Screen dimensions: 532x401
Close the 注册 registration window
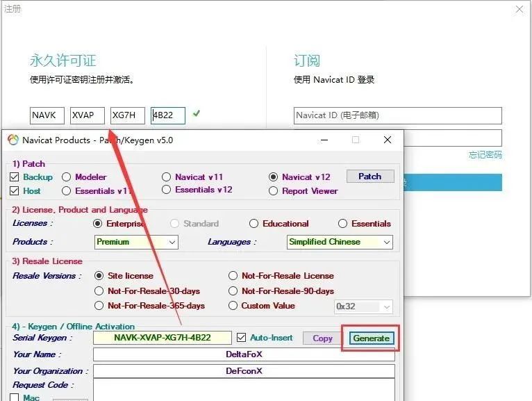(519, 9)
